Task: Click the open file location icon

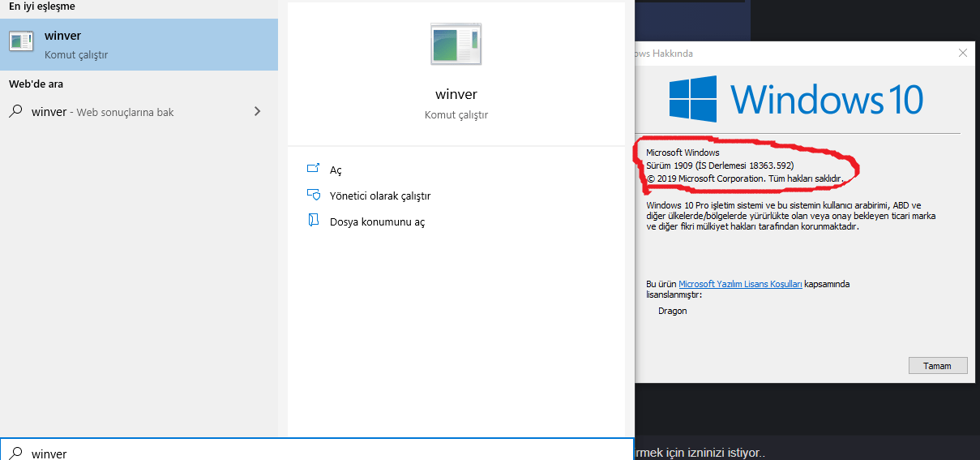Action: 314,221
